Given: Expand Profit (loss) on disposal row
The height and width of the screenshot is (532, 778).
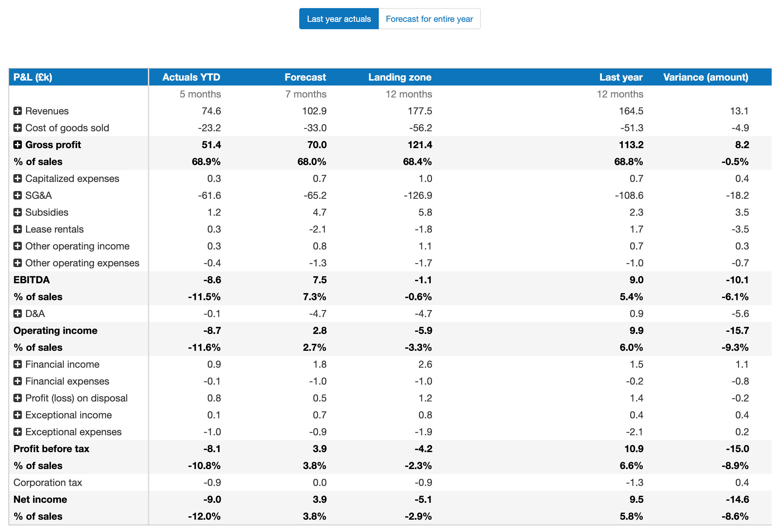Looking at the screenshot, I should click(18, 398).
